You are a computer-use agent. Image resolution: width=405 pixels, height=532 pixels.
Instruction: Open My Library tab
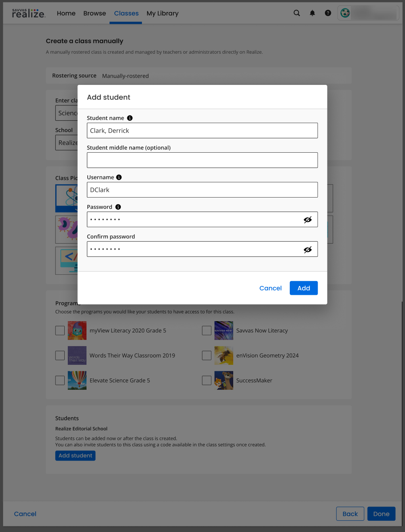[162, 13]
